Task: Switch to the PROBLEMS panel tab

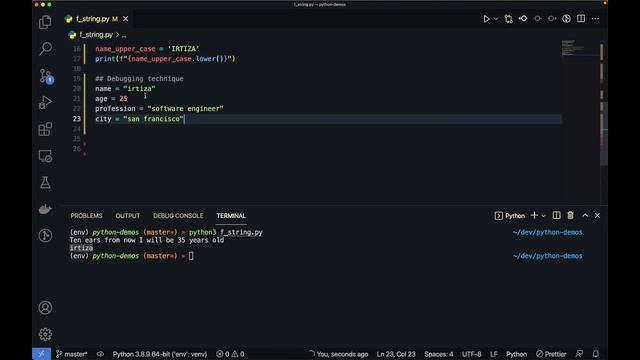Action: click(87, 216)
